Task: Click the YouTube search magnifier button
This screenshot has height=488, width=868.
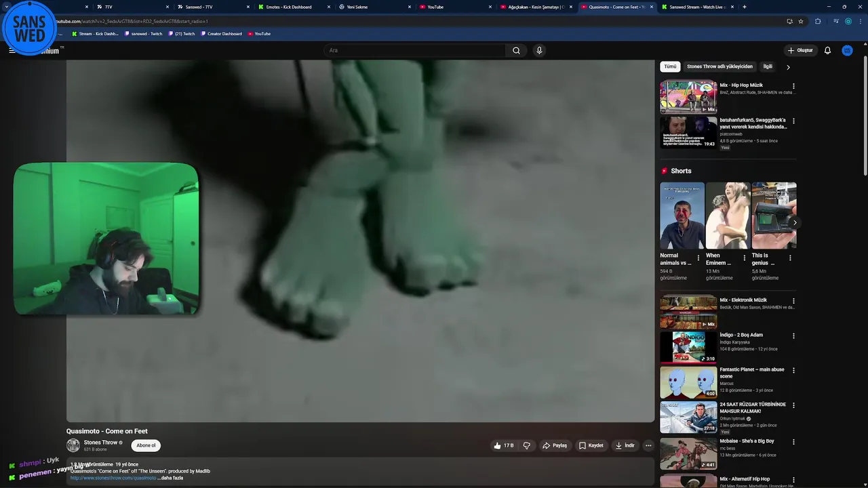Action: 516,50
